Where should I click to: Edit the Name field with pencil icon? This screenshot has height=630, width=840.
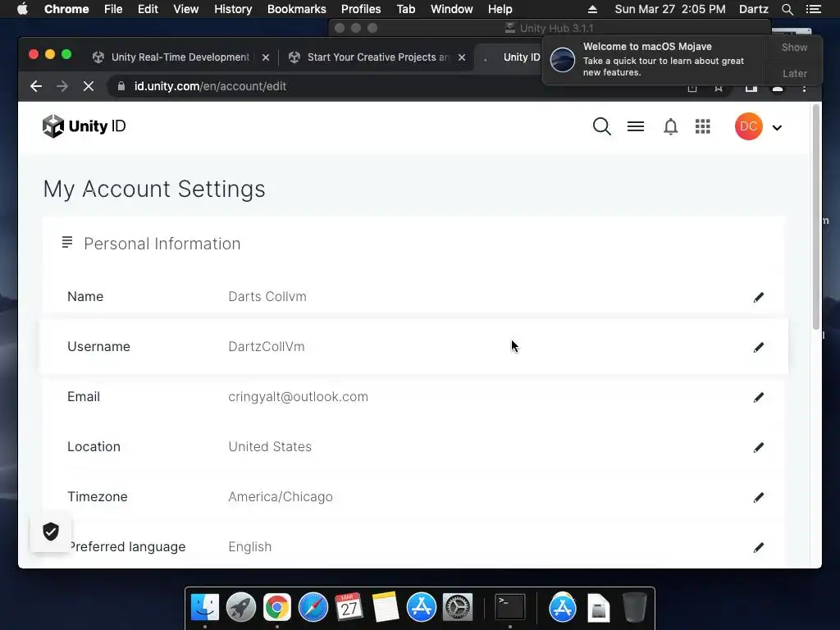point(758,297)
